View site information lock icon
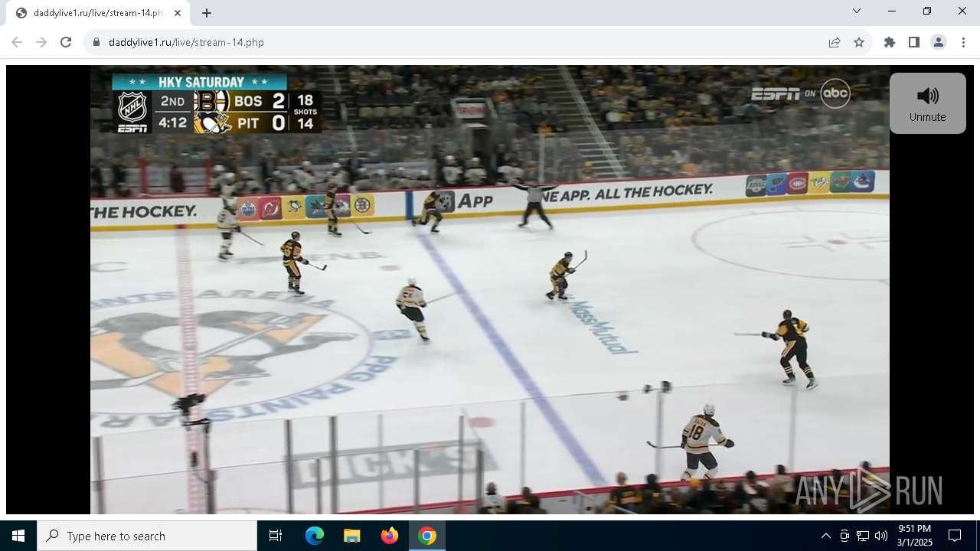 pos(96,42)
